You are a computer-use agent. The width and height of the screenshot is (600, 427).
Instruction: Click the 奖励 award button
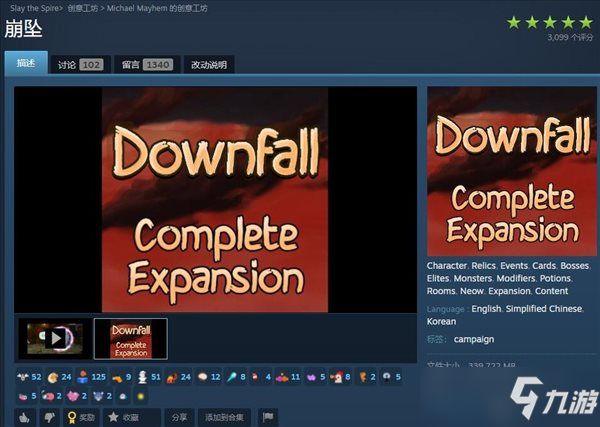[x=81, y=417]
